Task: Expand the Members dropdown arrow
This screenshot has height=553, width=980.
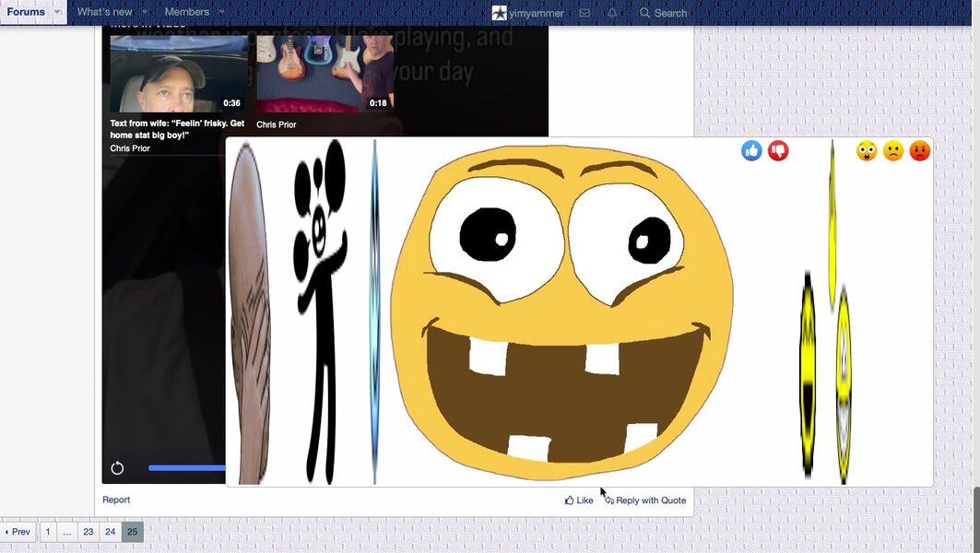Action: tap(221, 12)
